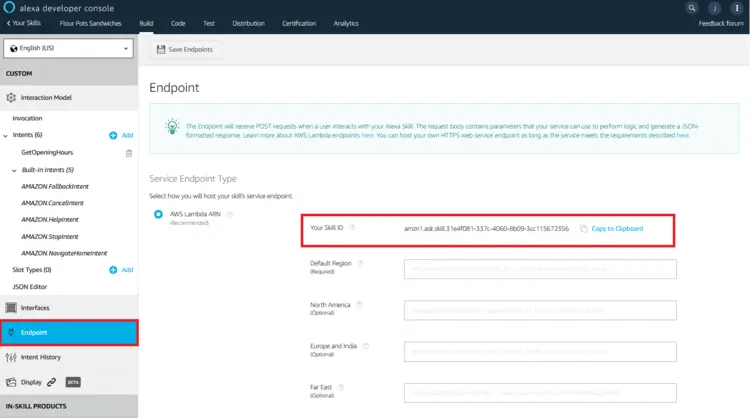Select AMAZON.FallbackIntent in the list
The width and height of the screenshot is (750, 418).
55,187
